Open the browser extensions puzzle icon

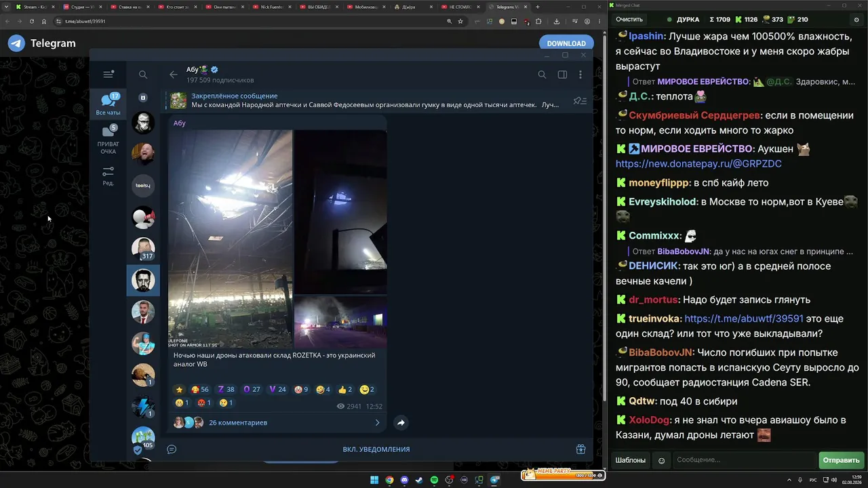538,21
